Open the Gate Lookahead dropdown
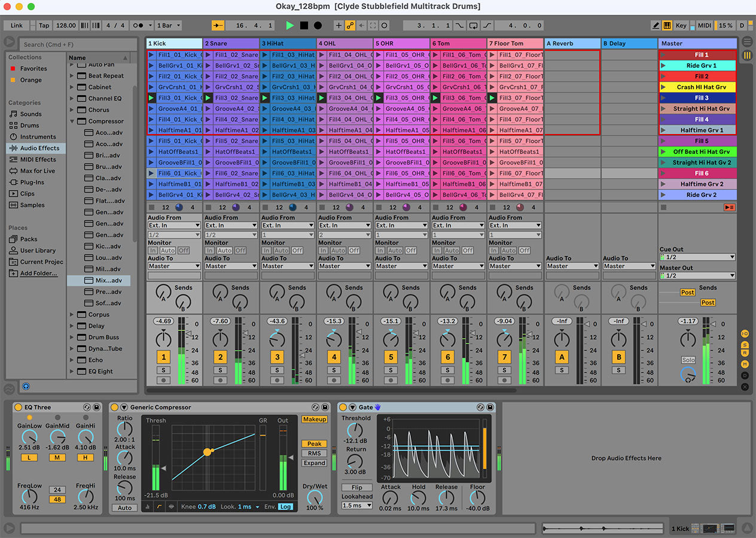The height and width of the screenshot is (538, 756). [x=356, y=506]
